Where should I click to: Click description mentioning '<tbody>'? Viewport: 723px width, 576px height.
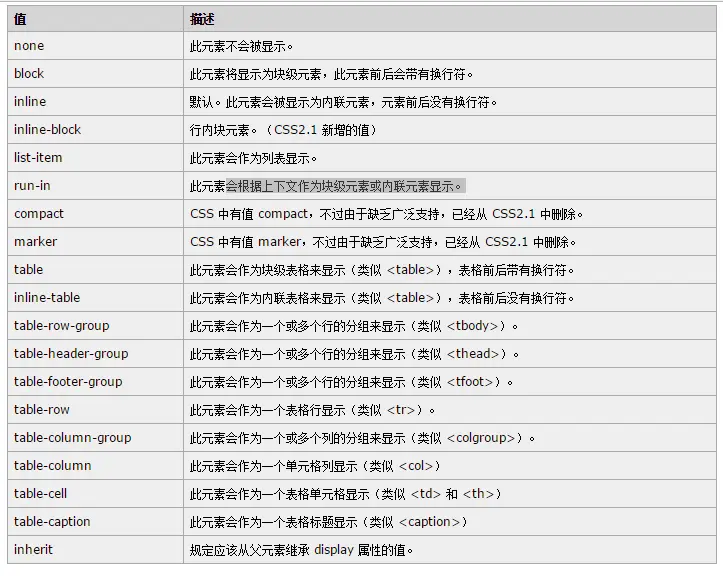[x=354, y=327]
